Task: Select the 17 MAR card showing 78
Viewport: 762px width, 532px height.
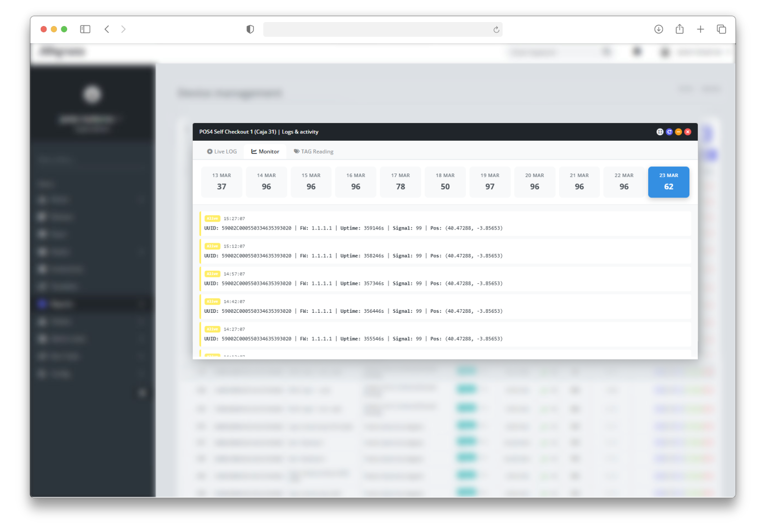Action: pos(400,182)
